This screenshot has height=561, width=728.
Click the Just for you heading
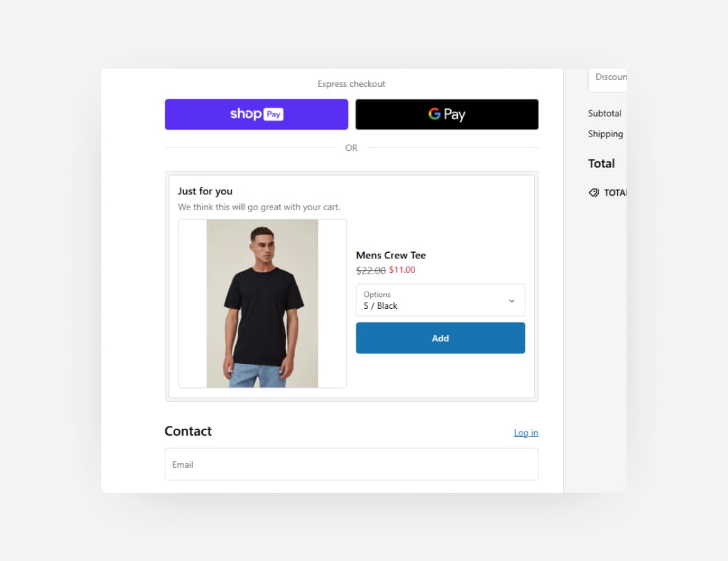click(x=205, y=191)
